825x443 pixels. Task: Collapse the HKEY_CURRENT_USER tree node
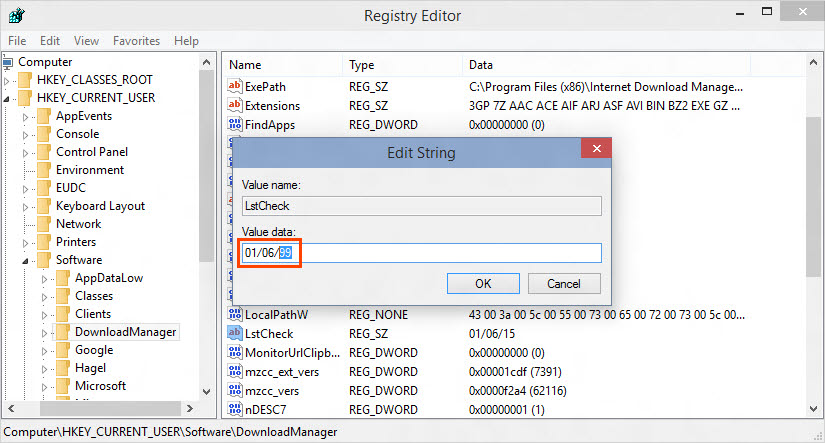[10, 99]
